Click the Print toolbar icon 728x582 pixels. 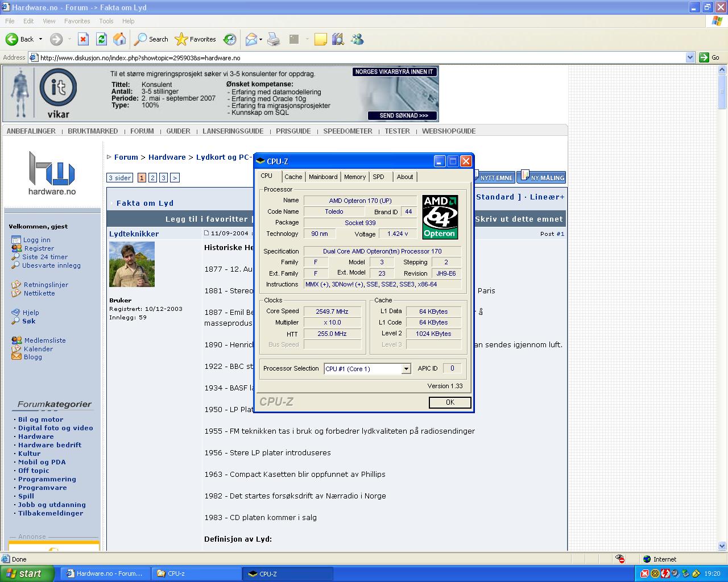[x=274, y=39]
